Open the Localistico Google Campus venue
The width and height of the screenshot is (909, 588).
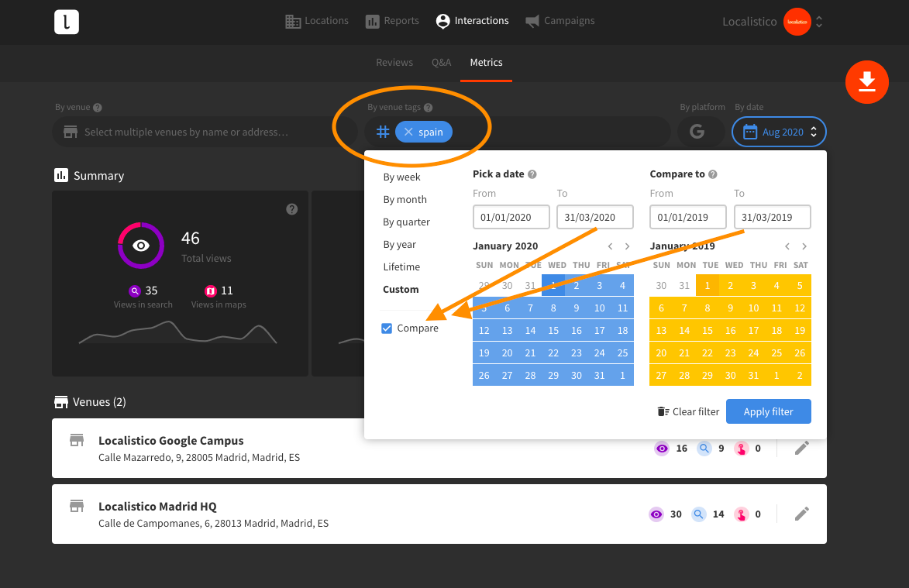171,441
